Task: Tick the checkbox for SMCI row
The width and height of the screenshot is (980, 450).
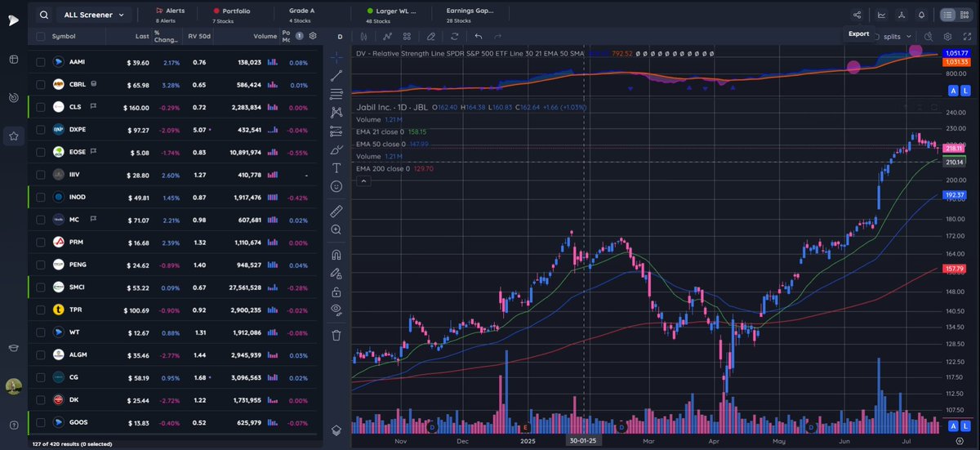Action: point(40,287)
